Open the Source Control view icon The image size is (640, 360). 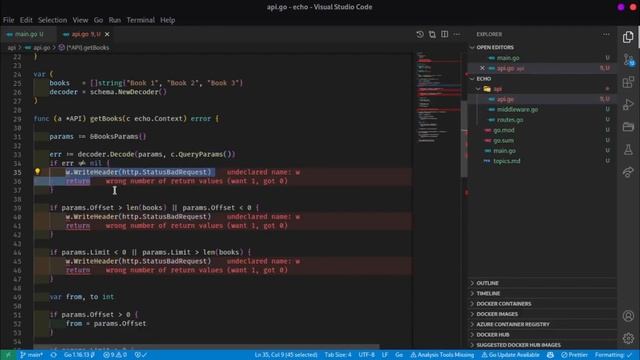[628, 60]
